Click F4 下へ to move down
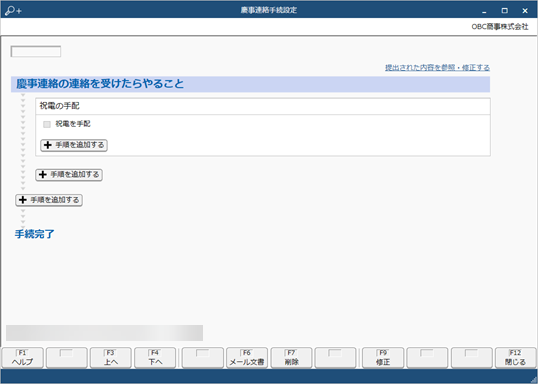Screen dimensions: 538x384 [155, 358]
